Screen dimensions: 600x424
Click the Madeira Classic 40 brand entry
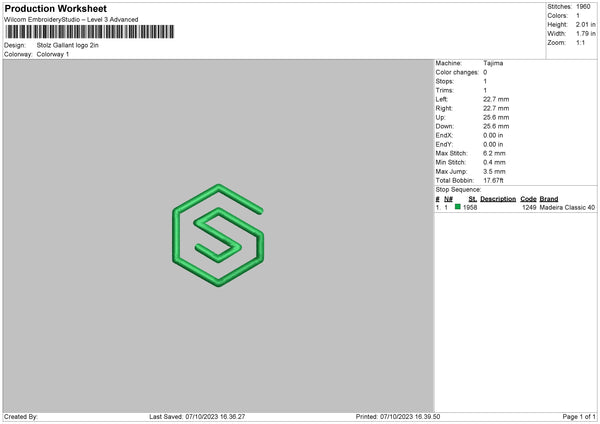[x=567, y=207]
